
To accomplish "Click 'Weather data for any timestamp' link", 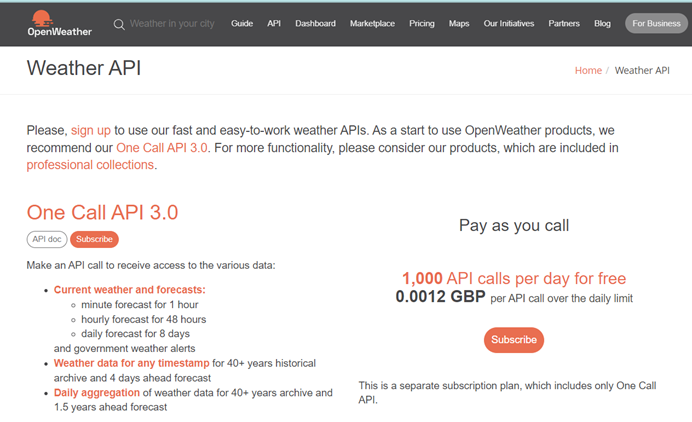I will click(x=132, y=363).
